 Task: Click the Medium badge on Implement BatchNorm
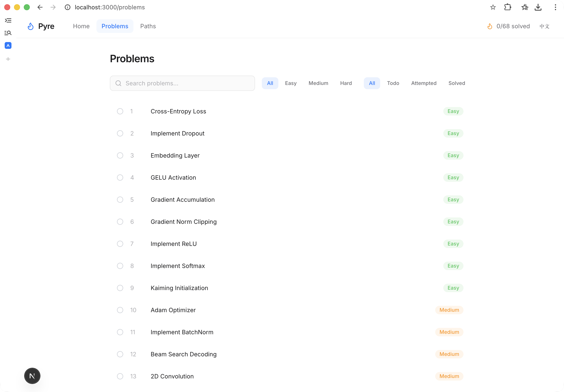coord(449,332)
